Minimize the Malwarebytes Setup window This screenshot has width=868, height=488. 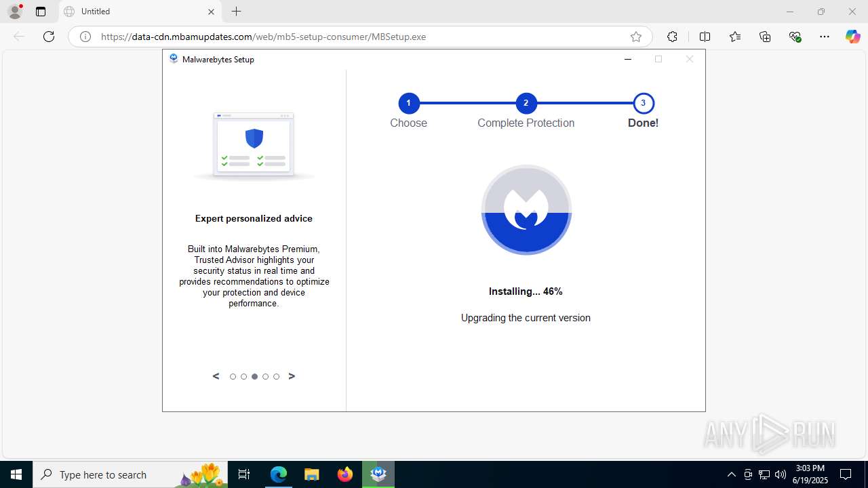coord(628,59)
